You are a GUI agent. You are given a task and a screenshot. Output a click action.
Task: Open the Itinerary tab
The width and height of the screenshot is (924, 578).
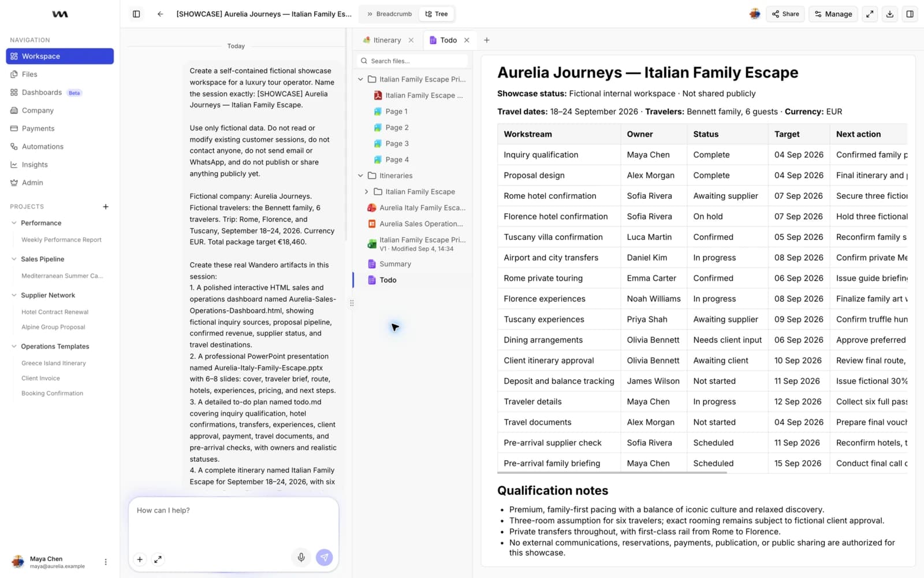pyautogui.click(x=381, y=40)
